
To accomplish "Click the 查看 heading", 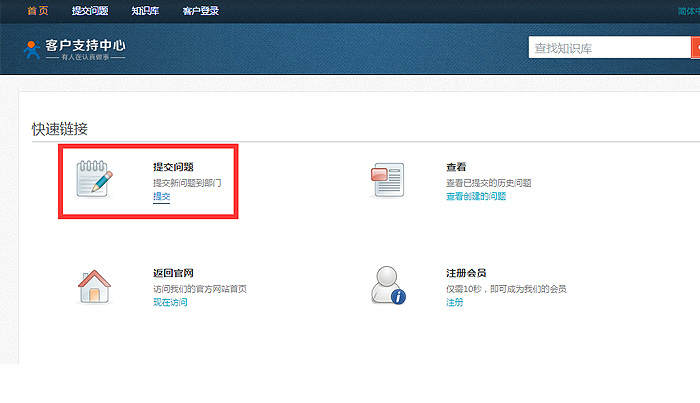I will pyautogui.click(x=456, y=167).
